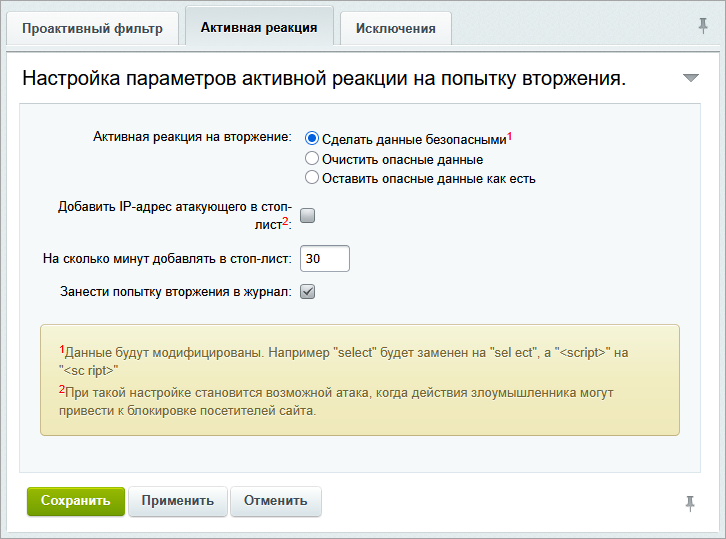The height and width of the screenshot is (539, 726).
Task: Select Оставить опасные данные как есть
Action: (x=312, y=178)
